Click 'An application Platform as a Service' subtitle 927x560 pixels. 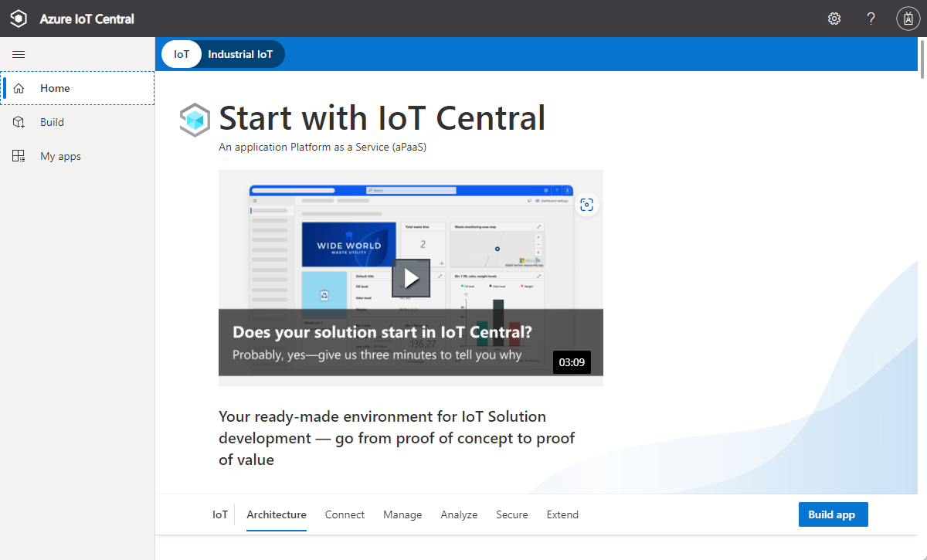[322, 147]
